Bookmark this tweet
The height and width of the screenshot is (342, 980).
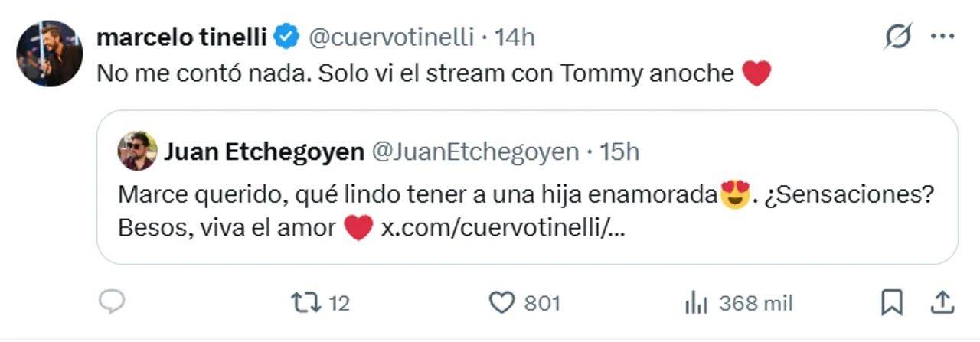tap(892, 302)
